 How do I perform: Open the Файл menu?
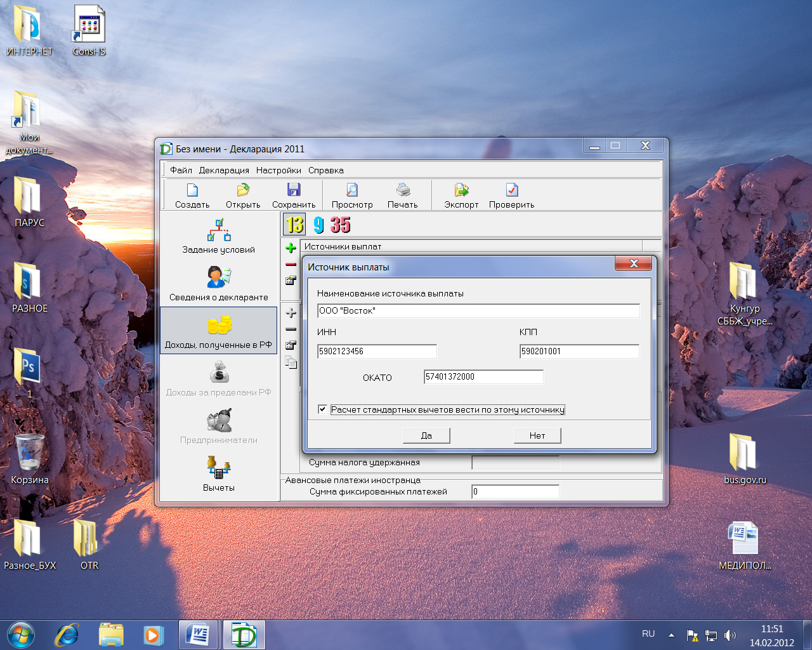[x=181, y=170]
